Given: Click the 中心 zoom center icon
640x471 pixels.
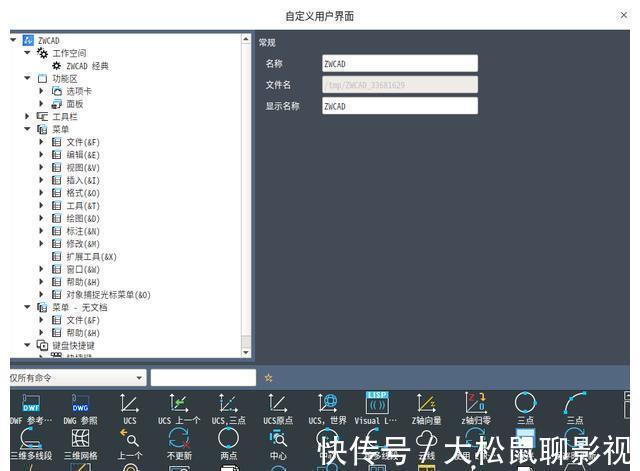Looking at the screenshot, I should [278, 438].
